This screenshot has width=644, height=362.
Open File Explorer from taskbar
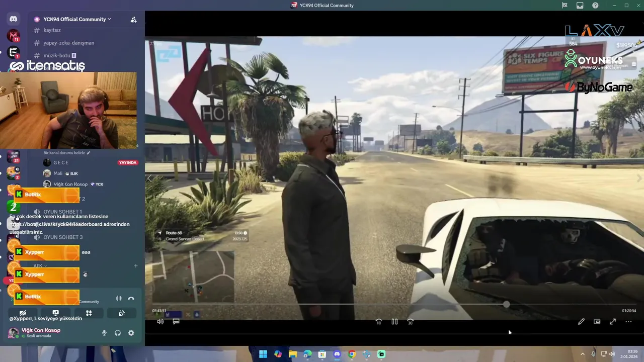coord(292,354)
